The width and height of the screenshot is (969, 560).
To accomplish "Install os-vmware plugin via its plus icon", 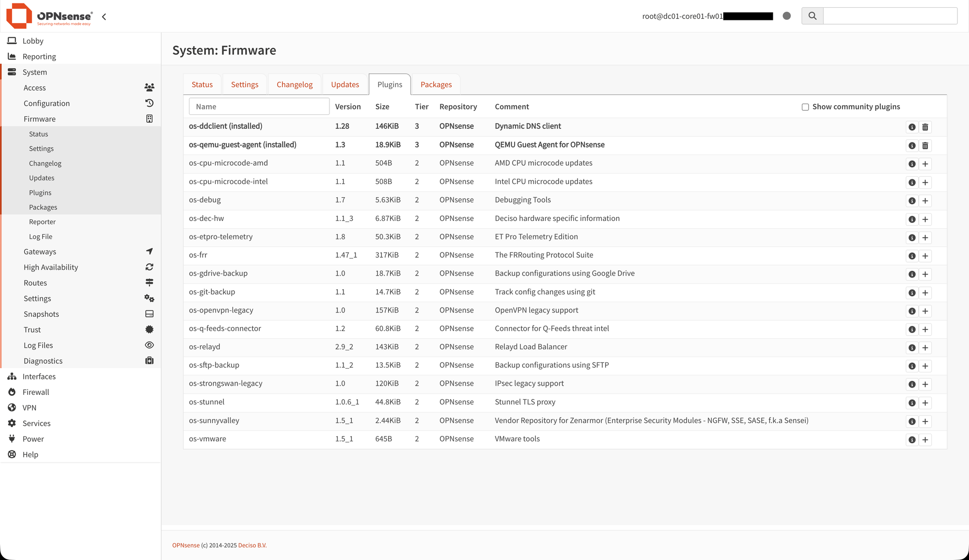I will (x=925, y=439).
